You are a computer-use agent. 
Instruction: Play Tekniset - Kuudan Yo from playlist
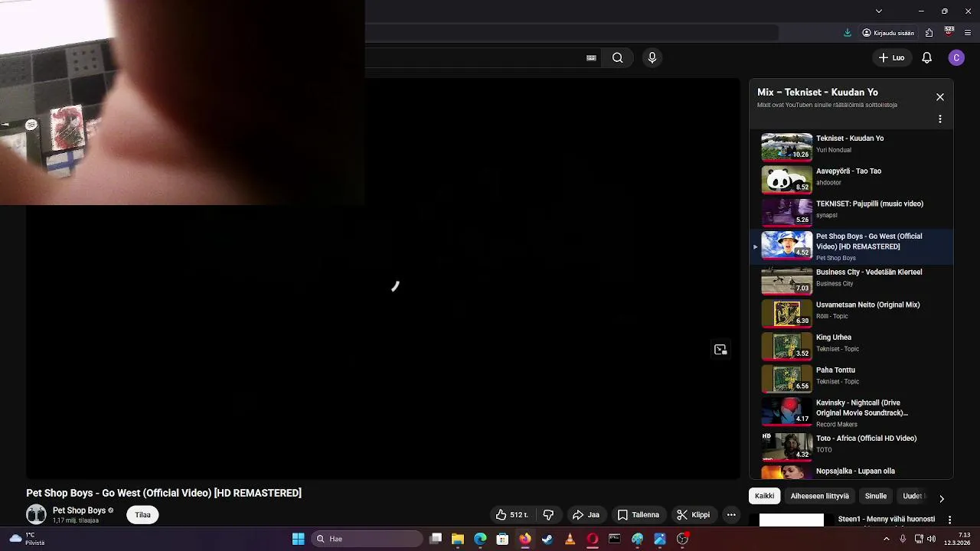click(x=851, y=146)
